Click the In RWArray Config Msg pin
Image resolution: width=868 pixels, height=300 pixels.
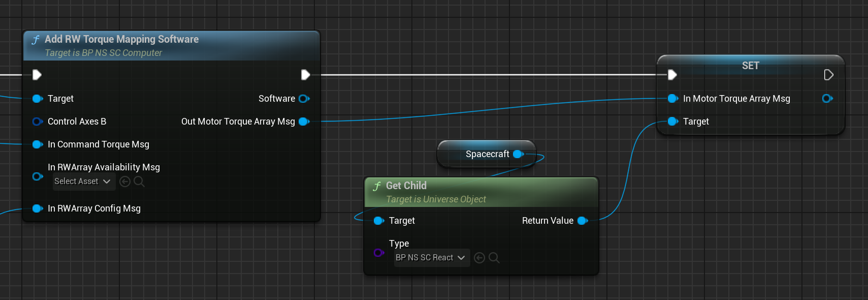tap(37, 208)
